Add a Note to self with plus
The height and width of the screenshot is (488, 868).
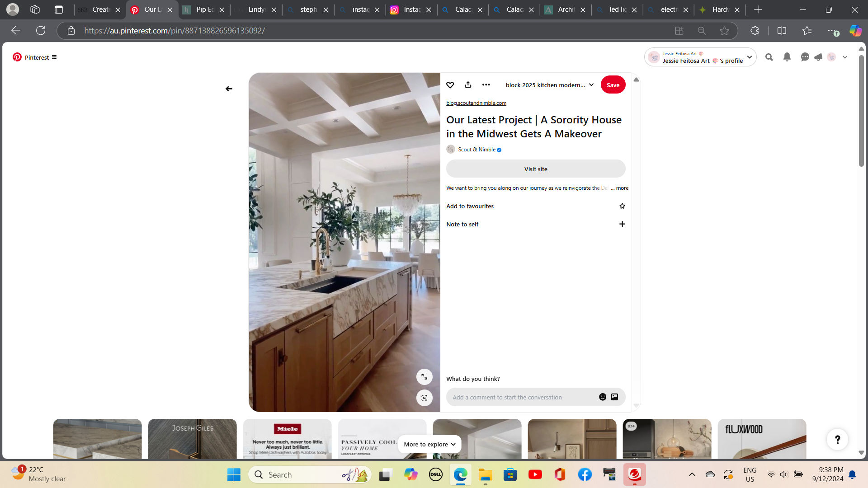(622, 224)
